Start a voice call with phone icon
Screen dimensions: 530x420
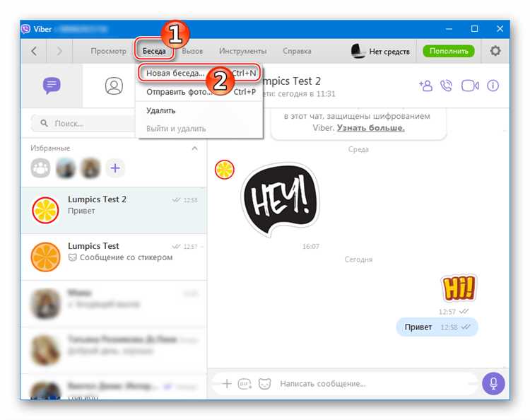(446, 86)
